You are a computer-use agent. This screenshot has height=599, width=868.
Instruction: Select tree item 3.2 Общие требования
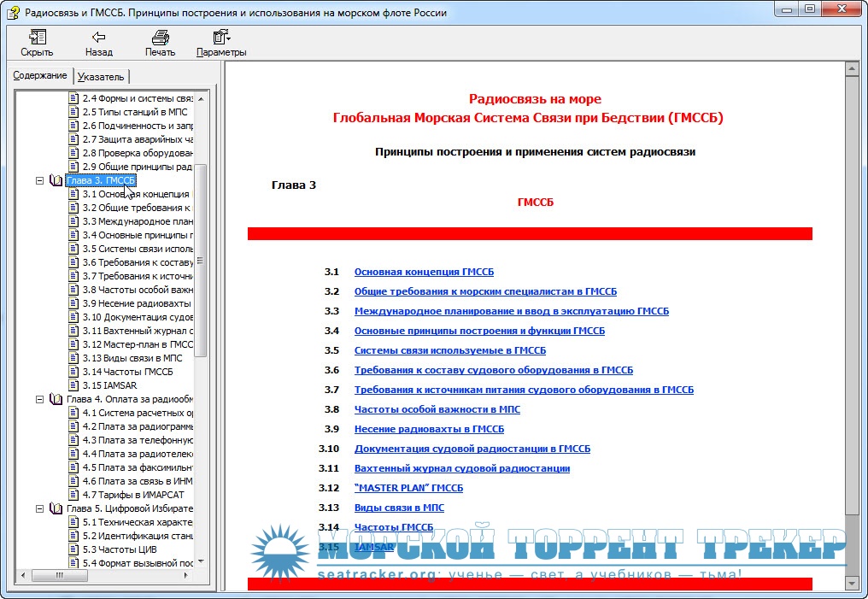[x=137, y=208]
